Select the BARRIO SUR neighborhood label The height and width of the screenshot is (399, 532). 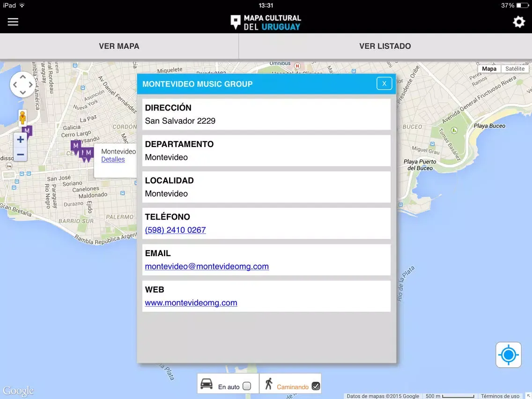pos(76,221)
